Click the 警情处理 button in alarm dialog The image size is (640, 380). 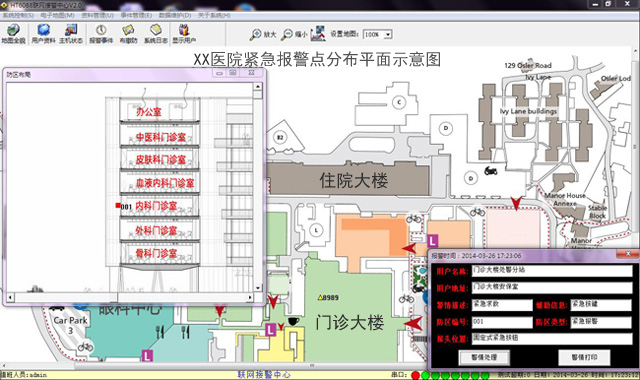click(484, 358)
